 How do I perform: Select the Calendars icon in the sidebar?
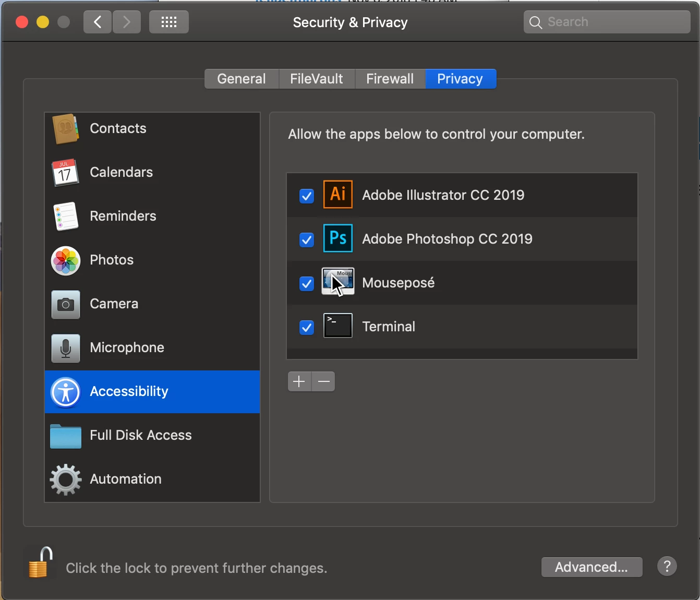pos(65,173)
